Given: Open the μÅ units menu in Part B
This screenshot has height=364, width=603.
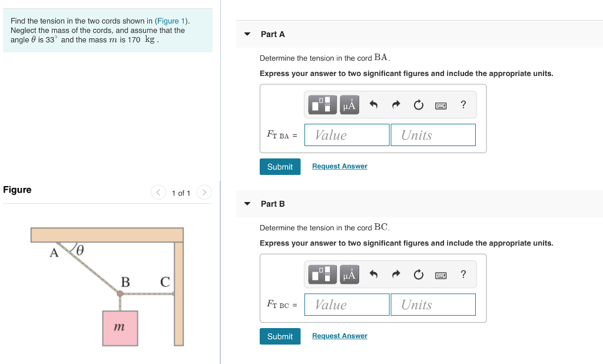Looking at the screenshot, I should tap(348, 274).
